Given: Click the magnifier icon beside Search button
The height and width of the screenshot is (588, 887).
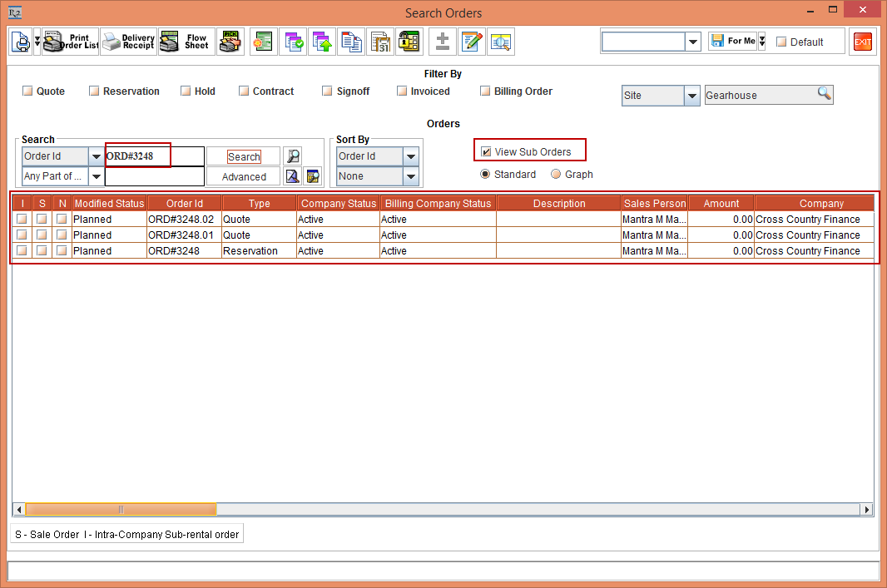Looking at the screenshot, I should point(293,156).
